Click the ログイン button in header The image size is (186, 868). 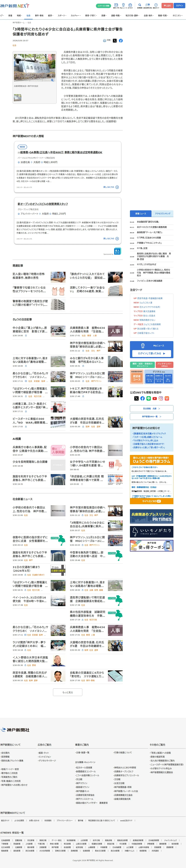[x=180, y=6]
